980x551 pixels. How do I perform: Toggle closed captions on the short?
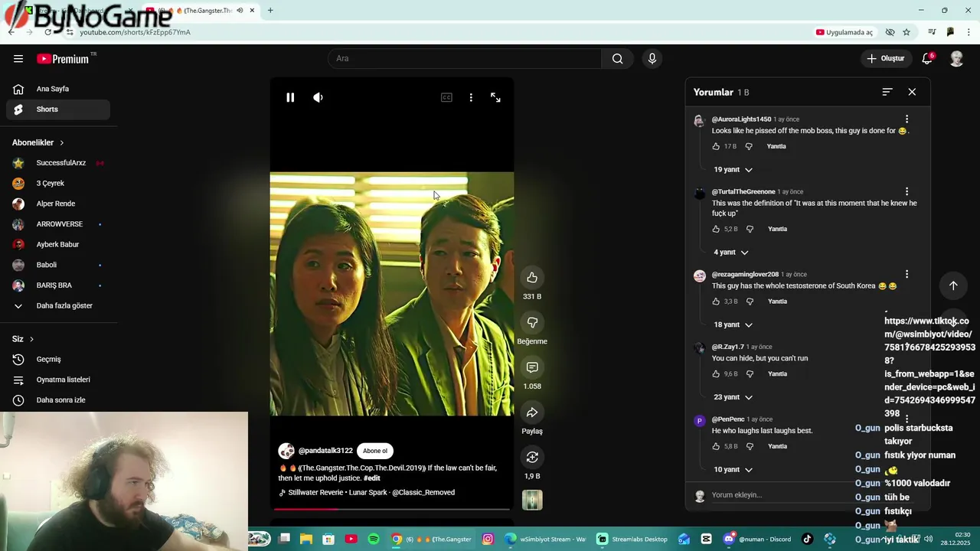(446, 98)
